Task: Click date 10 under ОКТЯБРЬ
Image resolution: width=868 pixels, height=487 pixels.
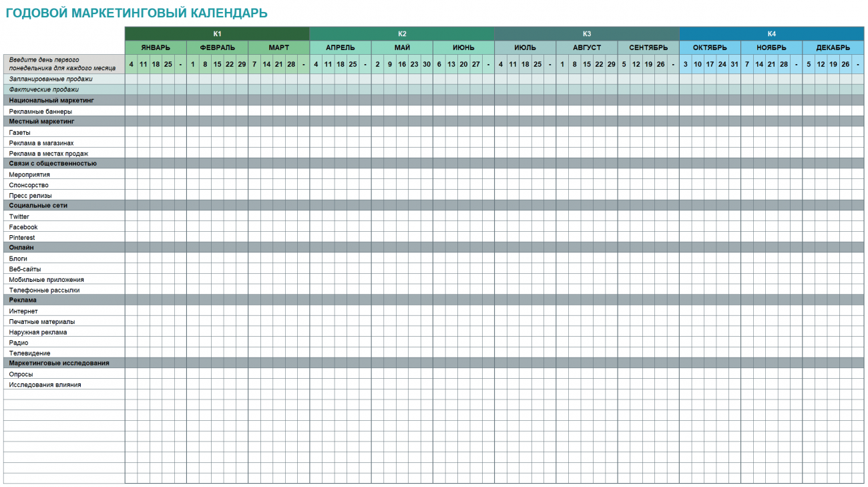Action: point(698,64)
